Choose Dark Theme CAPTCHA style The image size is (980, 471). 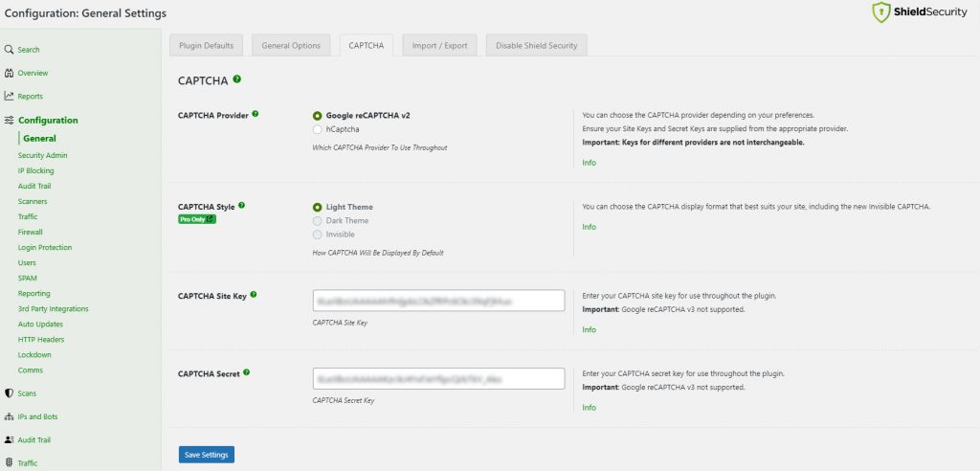coord(318,221)
